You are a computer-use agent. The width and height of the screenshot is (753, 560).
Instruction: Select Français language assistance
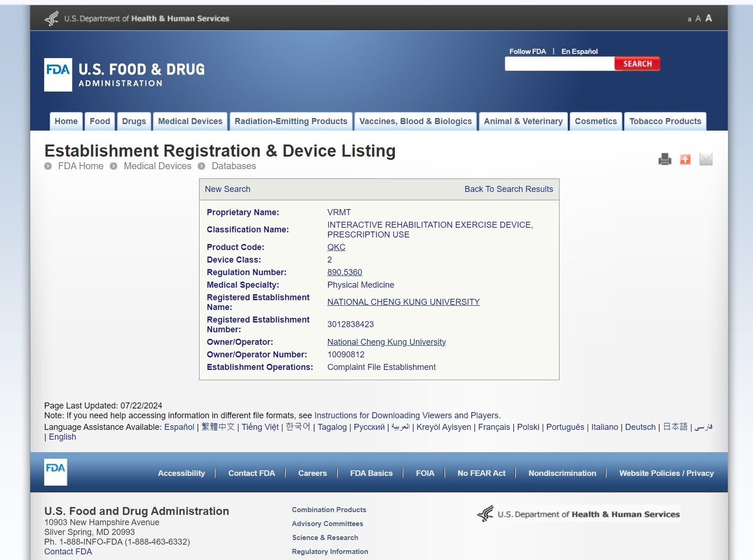[494, 427]
